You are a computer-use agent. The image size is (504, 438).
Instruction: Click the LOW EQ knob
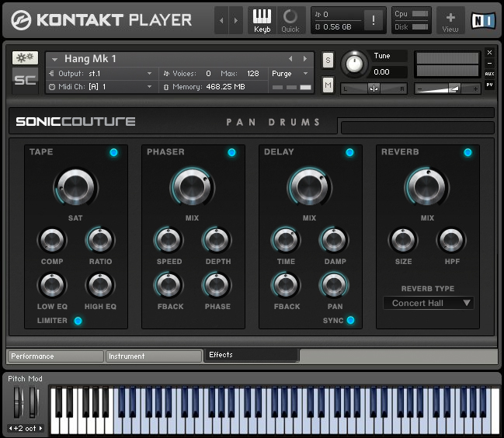52,285
